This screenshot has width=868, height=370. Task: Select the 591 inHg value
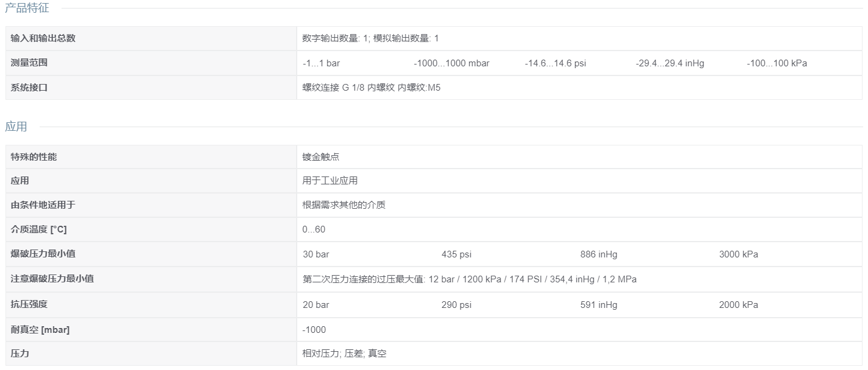599,305
